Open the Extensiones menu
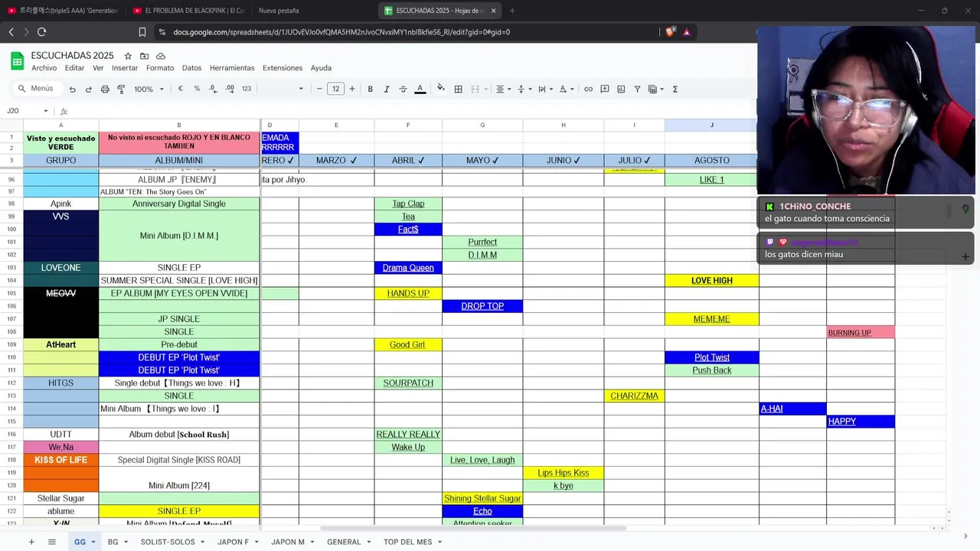980x551 pixels. click(283, 68)
